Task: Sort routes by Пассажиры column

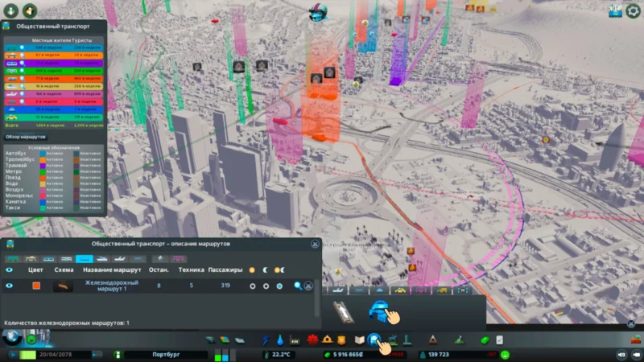Action: [x=225, y=269]
